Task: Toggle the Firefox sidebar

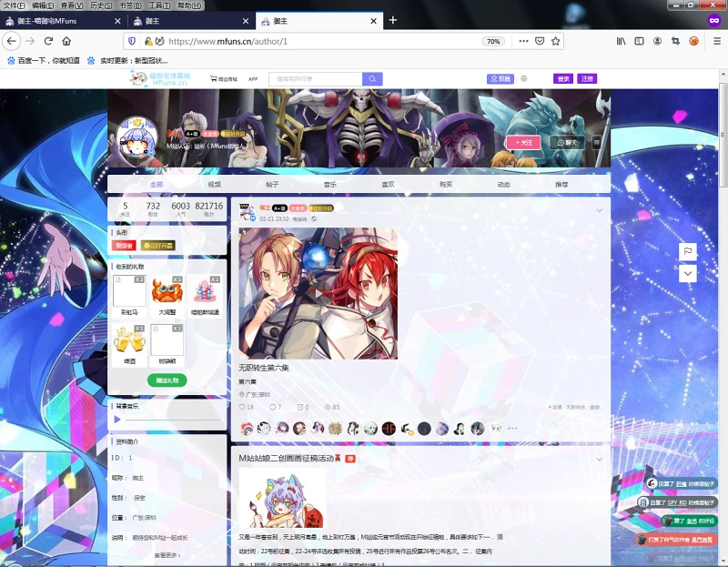Action: click(x=640, y=41)
